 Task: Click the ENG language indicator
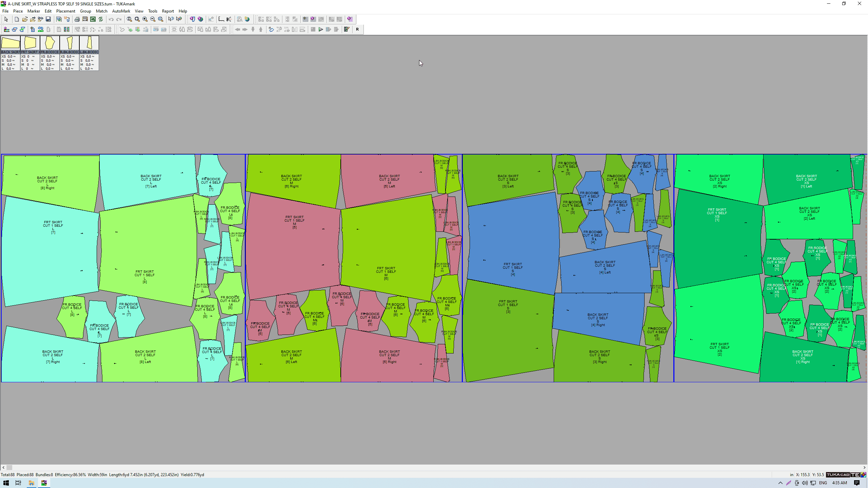pos(823,483)
